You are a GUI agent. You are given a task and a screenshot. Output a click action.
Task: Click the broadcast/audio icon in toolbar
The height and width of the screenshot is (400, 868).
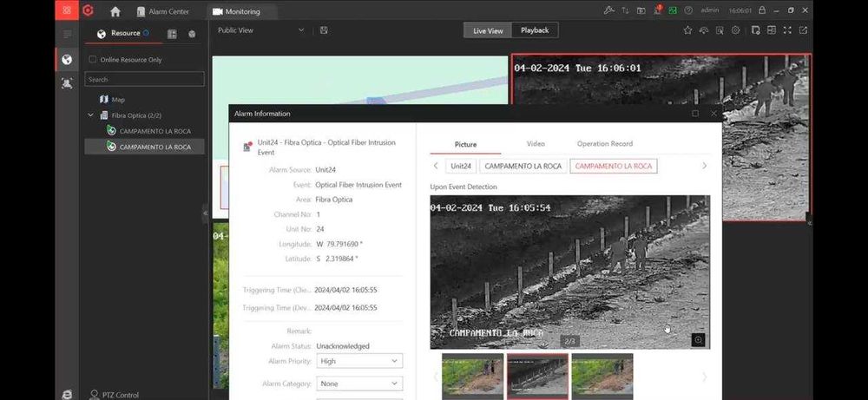[704, 30]
